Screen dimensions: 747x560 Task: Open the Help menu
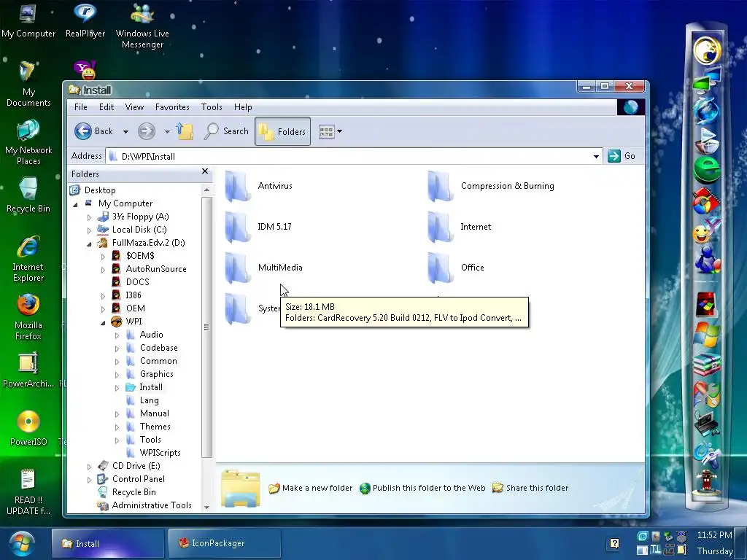pyautogui.click(x=243, y=107)
